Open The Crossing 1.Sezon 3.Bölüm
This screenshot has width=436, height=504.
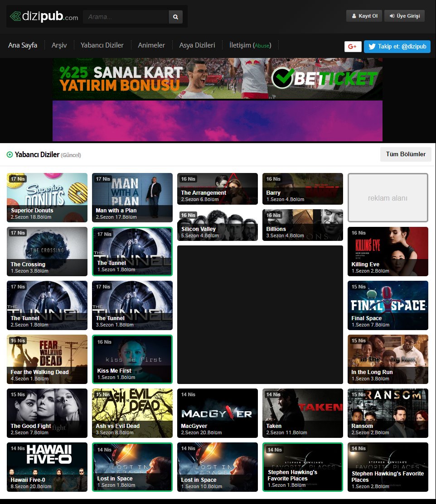click(47, 251)
